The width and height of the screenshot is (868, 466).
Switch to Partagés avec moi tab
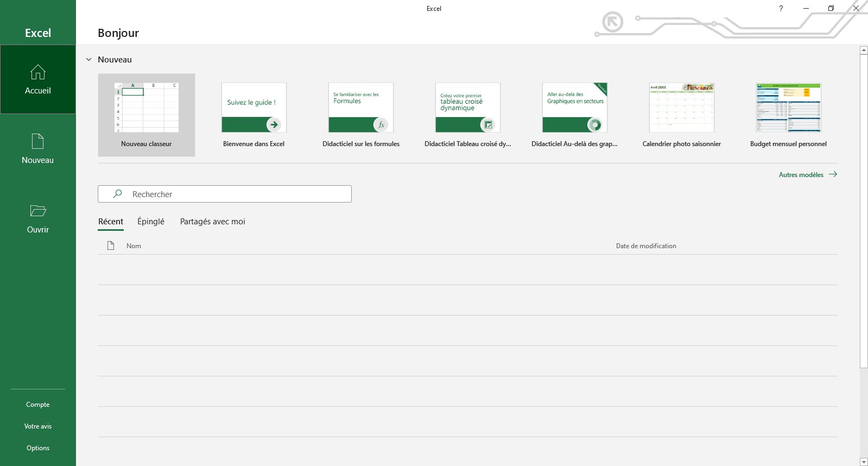click(x=213, y=222)
